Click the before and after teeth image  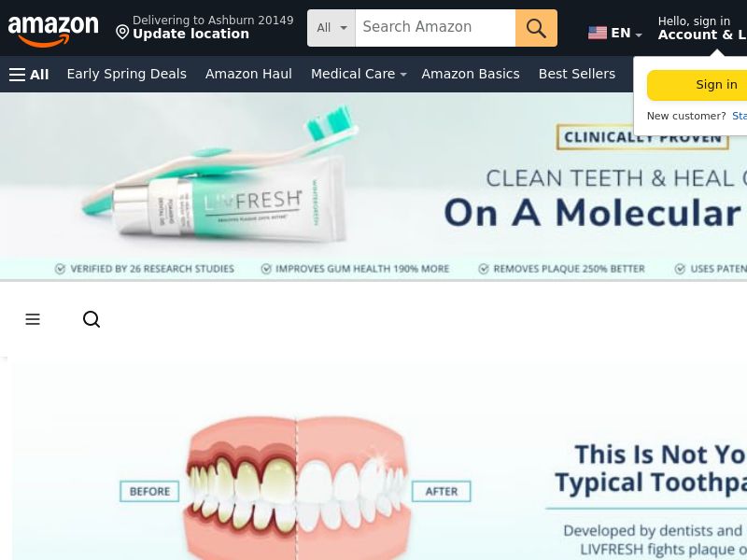tap(295, 485)
